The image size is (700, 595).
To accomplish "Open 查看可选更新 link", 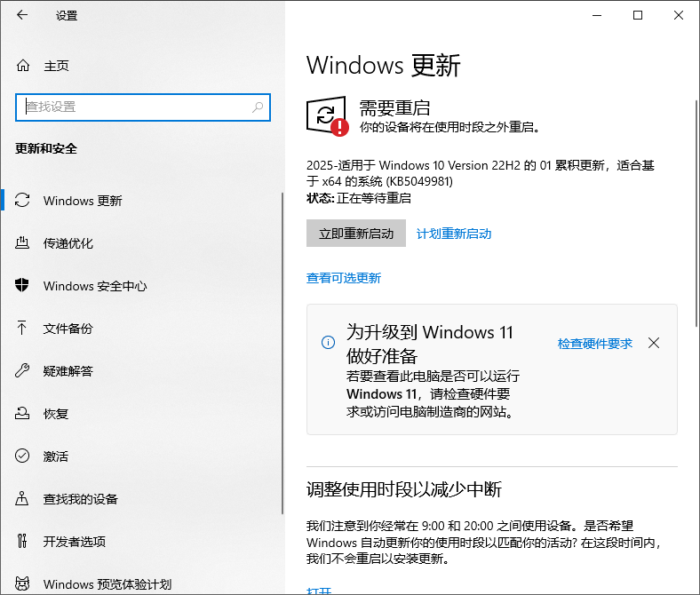I will [x=343, y=278].
